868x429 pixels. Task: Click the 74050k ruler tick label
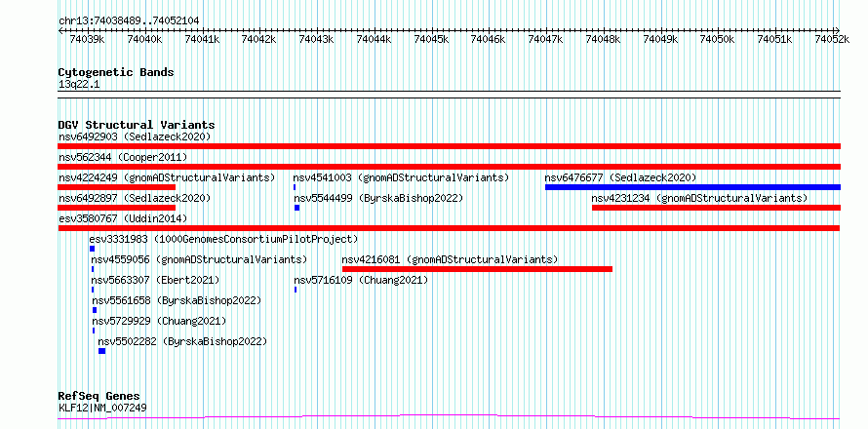tap(718, 39)
